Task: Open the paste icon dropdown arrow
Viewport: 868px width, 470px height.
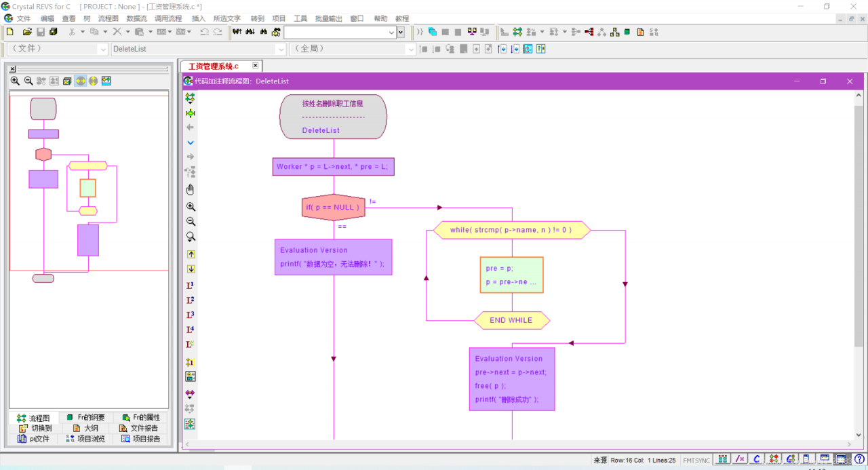Action: coord(150,32)
